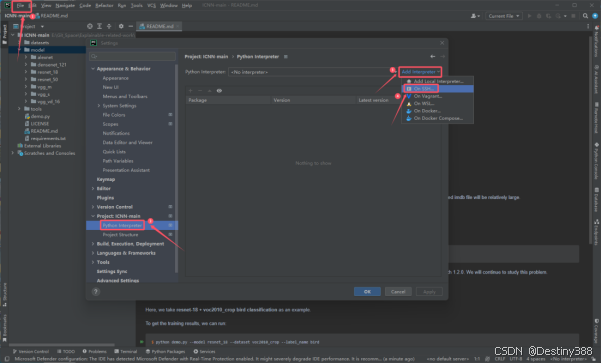Open AI Assistant tool window
The width and height of the screenshot is (602, 363).
pyautogui.click(x=597, y=80)
